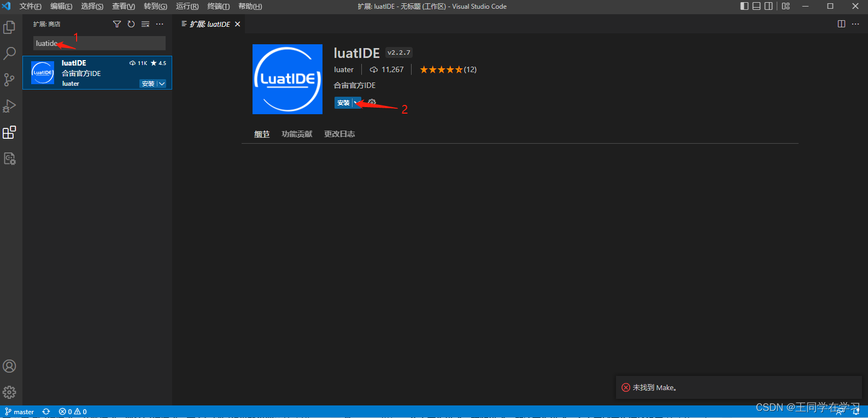
Task: Open the Accounts icon in the activity bar
Action: pos(9,366)
